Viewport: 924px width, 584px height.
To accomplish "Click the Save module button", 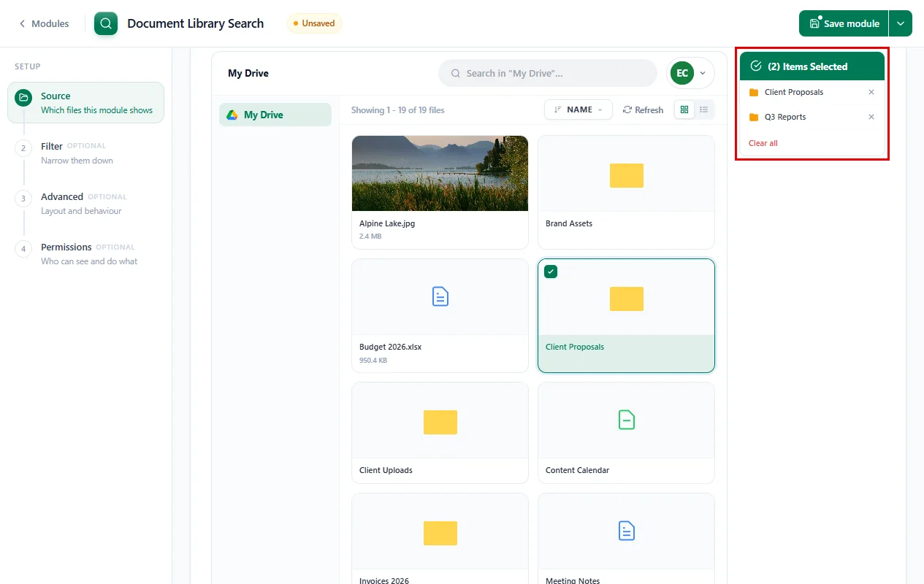I will [844, 23].
